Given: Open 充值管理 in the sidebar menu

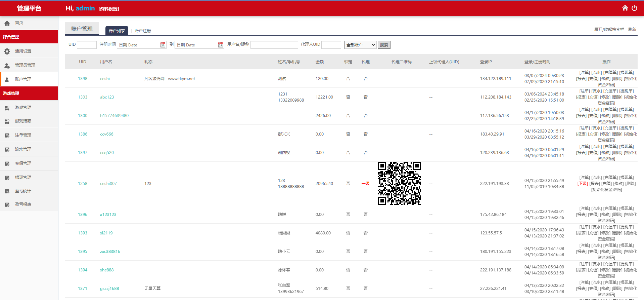Looking at the screenshot, I should coord(23,163).
